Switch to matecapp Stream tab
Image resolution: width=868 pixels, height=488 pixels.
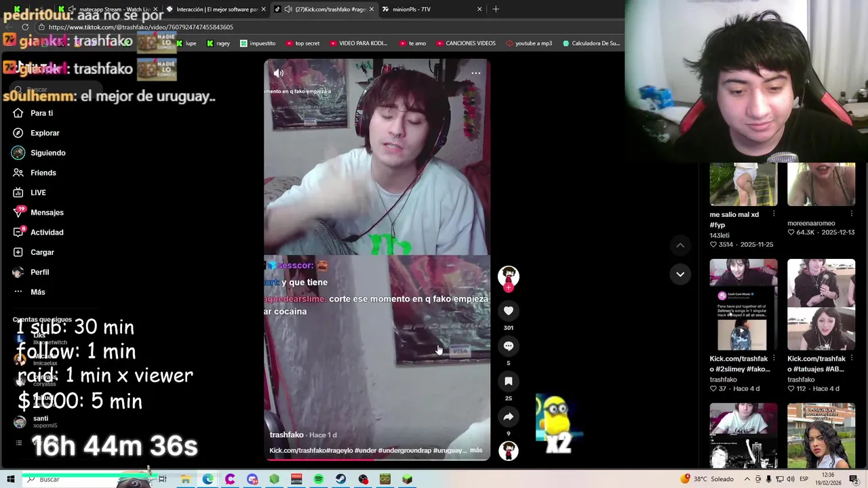pos(108,9)
